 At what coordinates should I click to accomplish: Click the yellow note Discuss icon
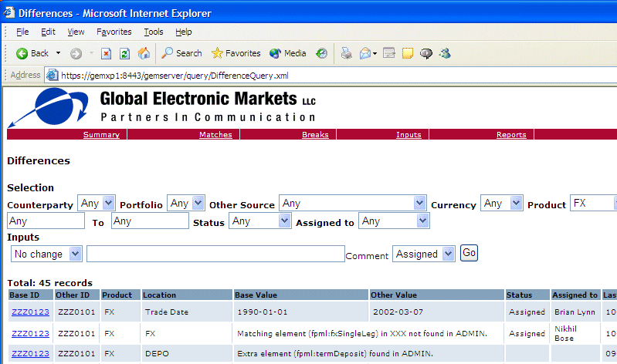pyautogui.click(x=408, y=53)
